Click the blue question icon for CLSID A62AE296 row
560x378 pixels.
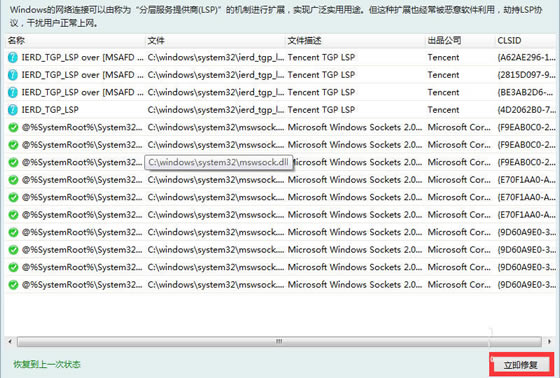coord(12,57)
